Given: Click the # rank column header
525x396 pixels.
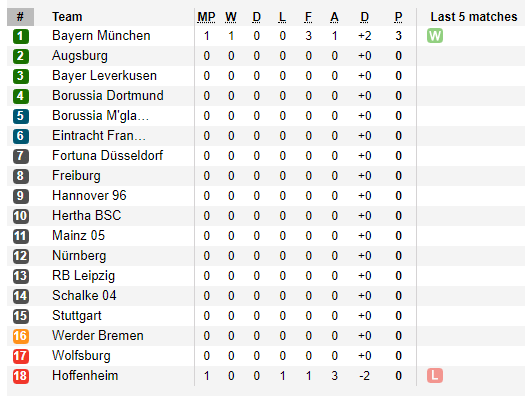Looking at the screenshot, I should click(20, 17).
